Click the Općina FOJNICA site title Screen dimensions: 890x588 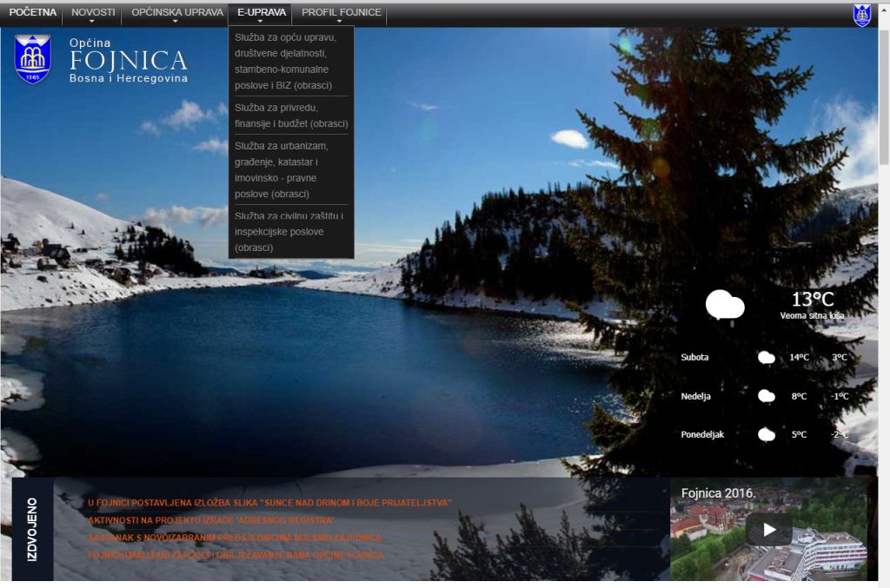click(x=128, y=61)
